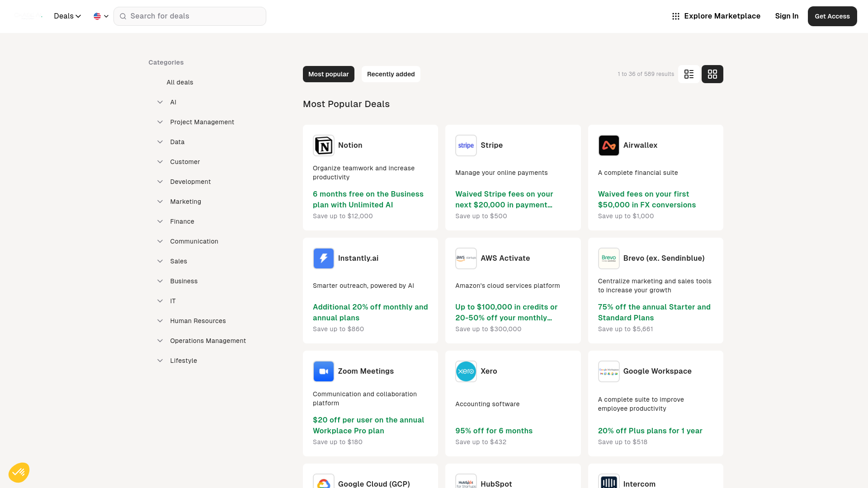Expand the Communication category chevron
This screenshot has width=868, height=488.
click(160, 241)
